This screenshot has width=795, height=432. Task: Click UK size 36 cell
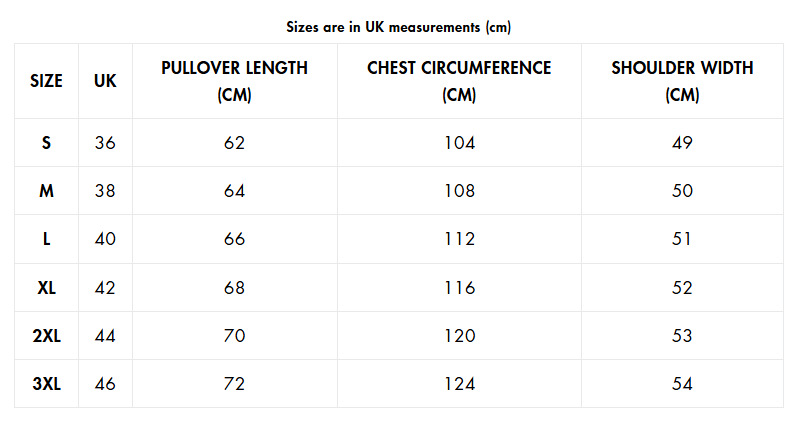[105, 143]
